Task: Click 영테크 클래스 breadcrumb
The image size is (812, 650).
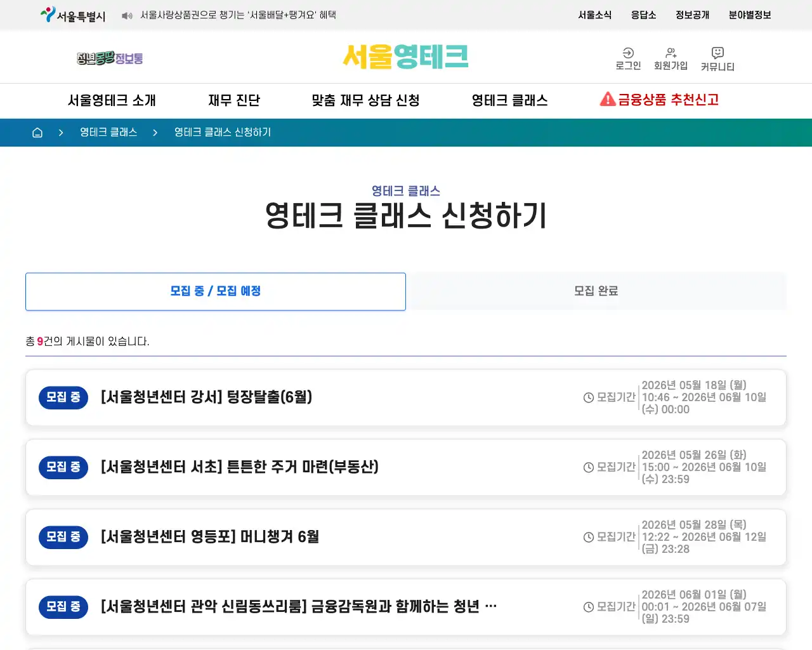Action: (108, 132)
